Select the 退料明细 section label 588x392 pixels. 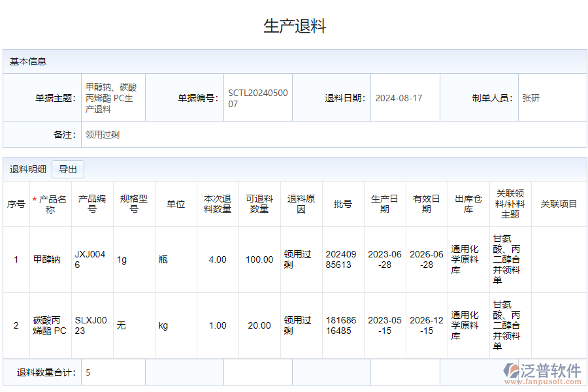point(28,169)
